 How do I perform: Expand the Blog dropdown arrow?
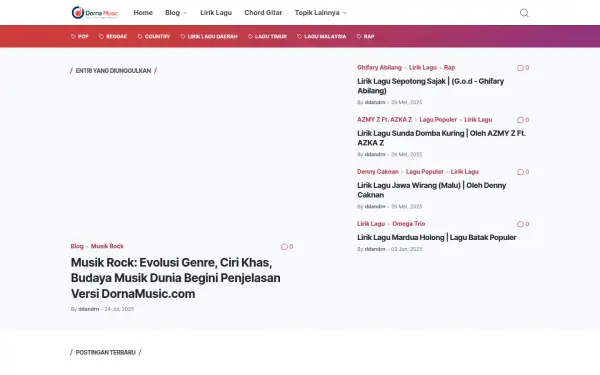(186, 13)
